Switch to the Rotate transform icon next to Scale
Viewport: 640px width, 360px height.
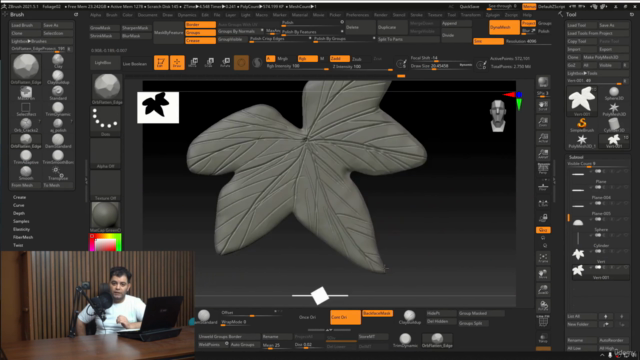point(225,62)
